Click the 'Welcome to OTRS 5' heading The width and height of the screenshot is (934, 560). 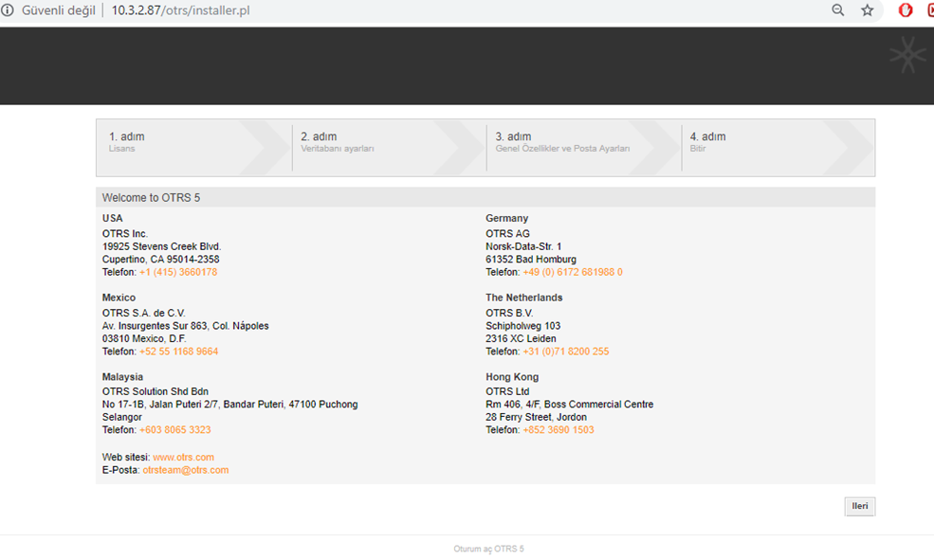[x=151, y=198]
